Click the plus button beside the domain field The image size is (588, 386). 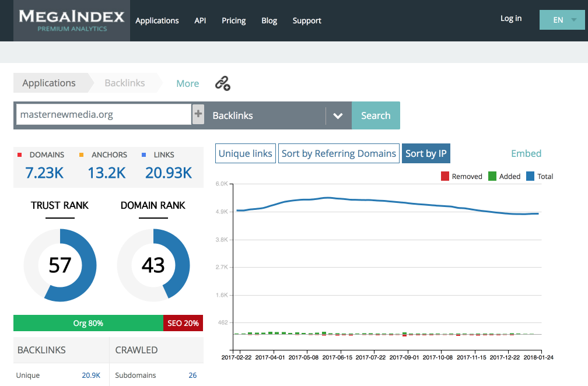(198, 114)
